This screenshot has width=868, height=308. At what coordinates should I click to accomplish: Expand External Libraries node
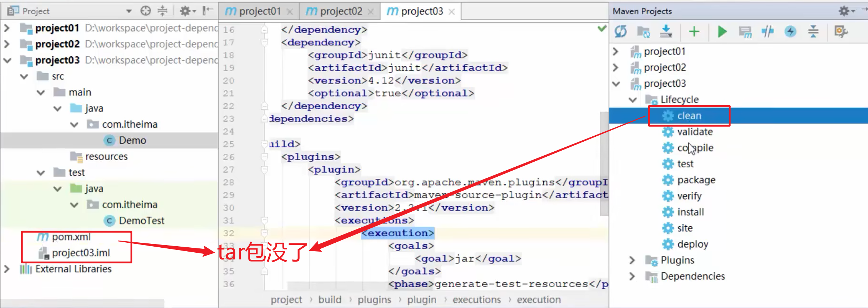tap(7, 269)
